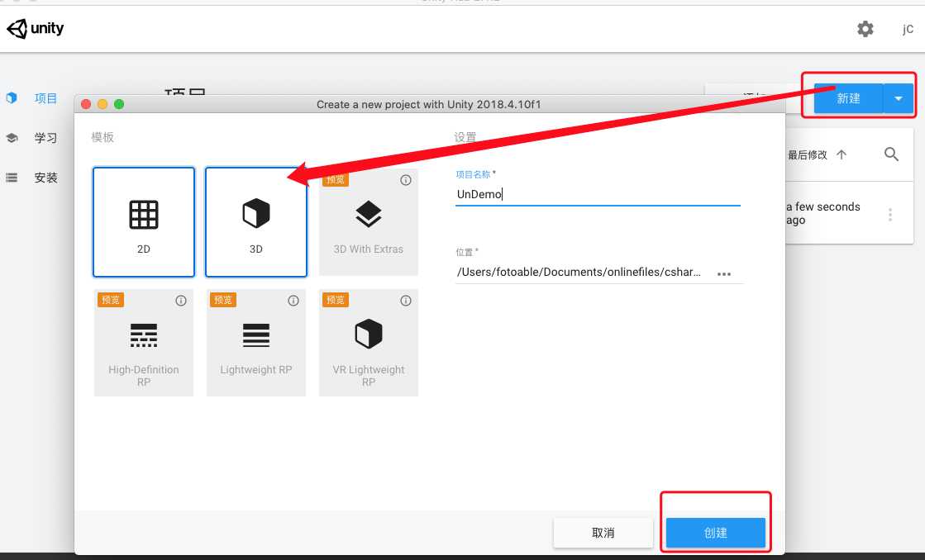Screen dimensions: 925x560
Task: Open the three-dot menu for recent project
Action: tap(890, 214)
